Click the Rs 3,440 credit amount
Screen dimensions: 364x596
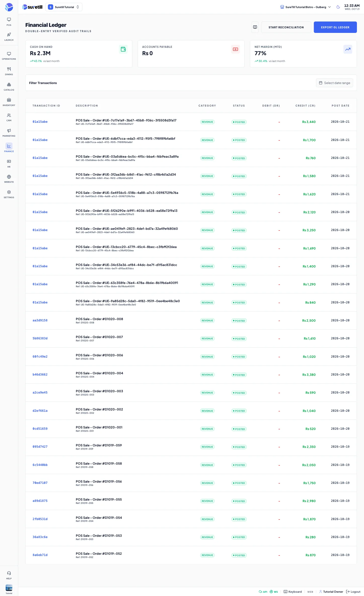click(309, 122)
